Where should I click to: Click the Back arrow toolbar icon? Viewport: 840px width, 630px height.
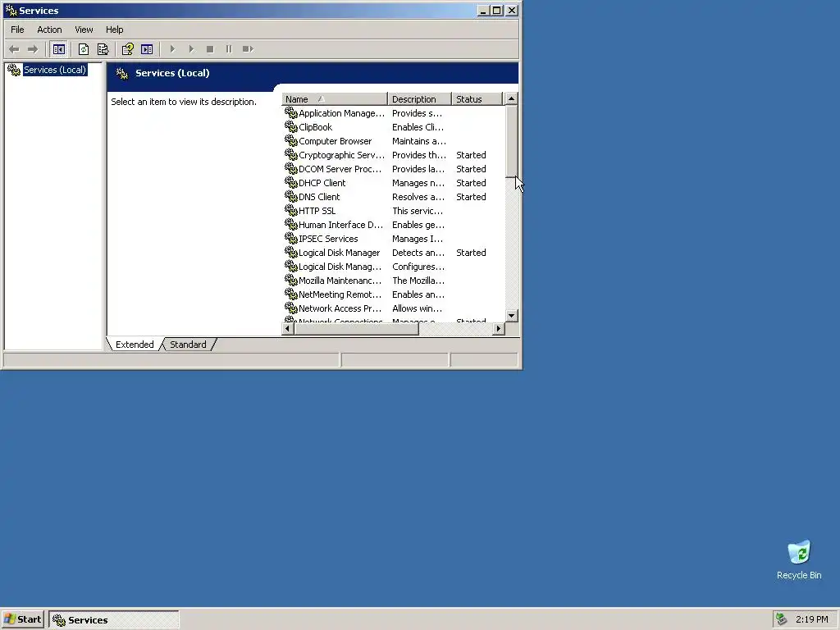point(14,49)
